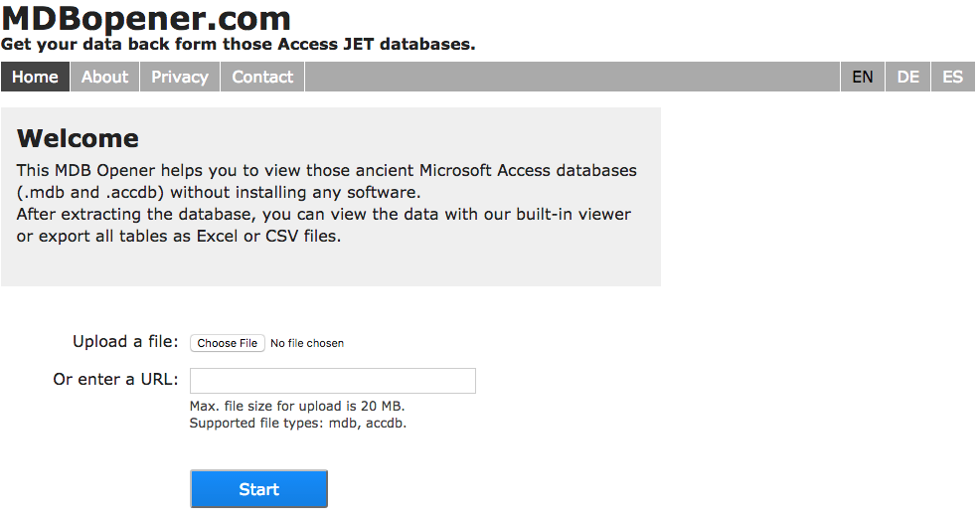
Task: Click the 'Or enter a URL:' label
Action: pos(115,379)
